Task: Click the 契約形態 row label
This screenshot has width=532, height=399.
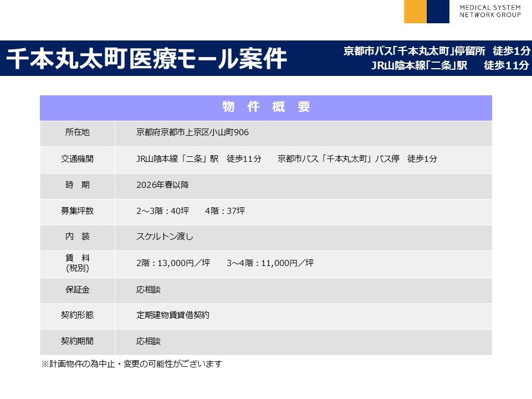Action: (78, 315)
